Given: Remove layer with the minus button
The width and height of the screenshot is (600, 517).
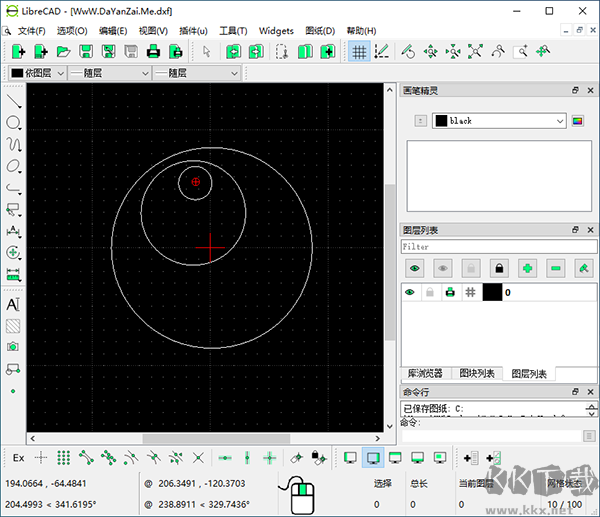Looking at the screenshot, I should [x=556, y=268].
